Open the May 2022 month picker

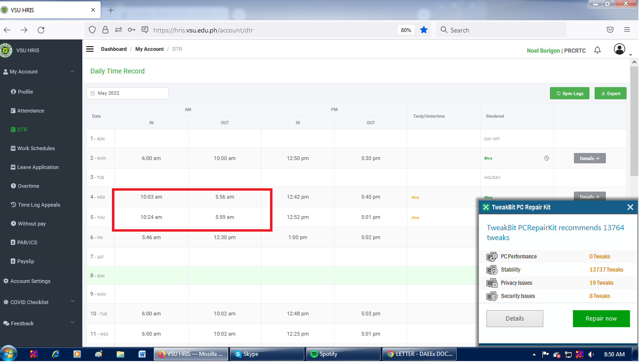tap(127, 93)
